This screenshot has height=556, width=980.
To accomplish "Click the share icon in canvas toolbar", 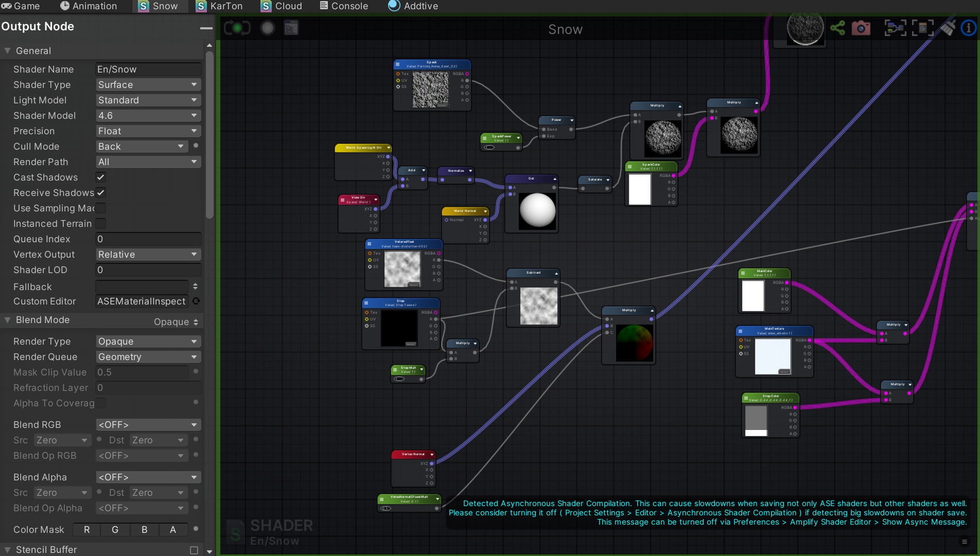I will click(837, 28).
